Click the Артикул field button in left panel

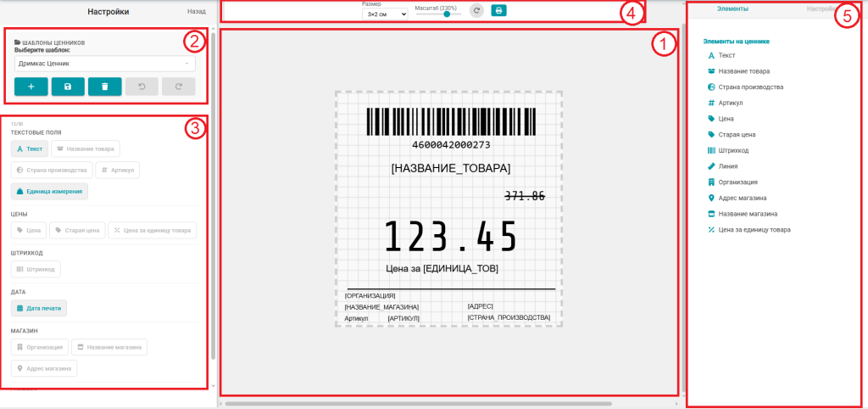[117, 171]
